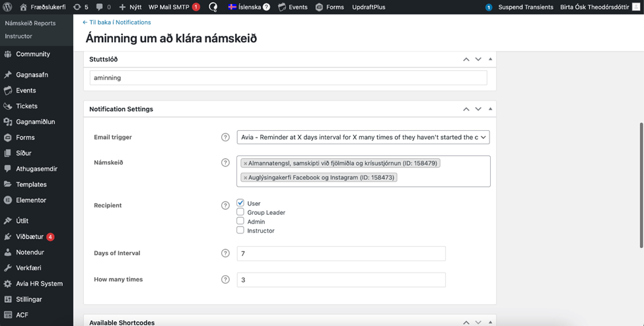Viewport: 644px width, 326px height.
Task: Enable the Group Leader checkbox
Action: tap(240, 212)
